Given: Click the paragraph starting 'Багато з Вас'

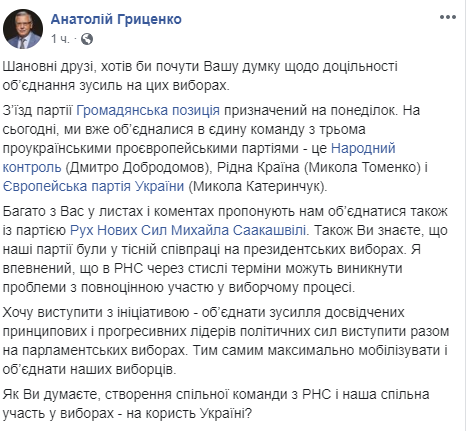Looking at the screenshot, I should coord(225,249).
